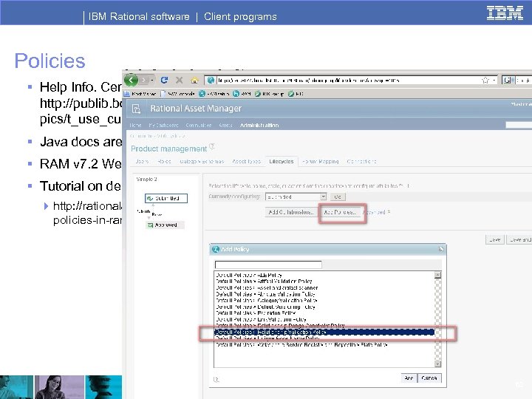This screenshot has width=532, height=399.
Task: Click the Add Collaborators button
Action: 290,212
